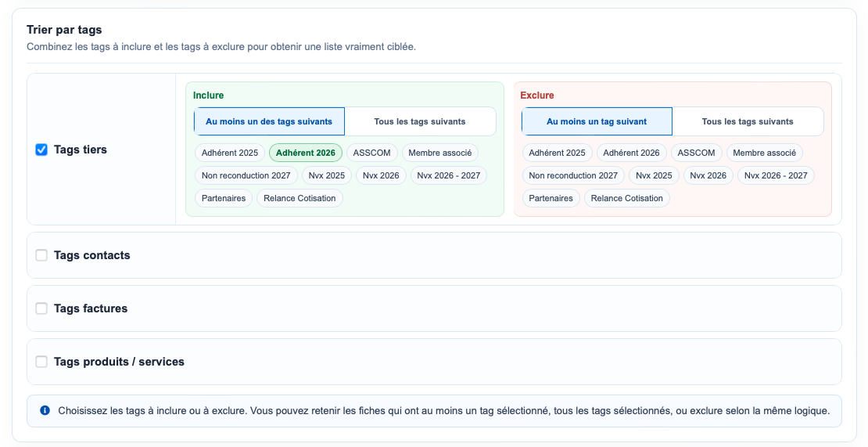This screenshot has width=868, height=447.
Task: Enable the Tags contacts checkbox
Action: click(41, 255)
